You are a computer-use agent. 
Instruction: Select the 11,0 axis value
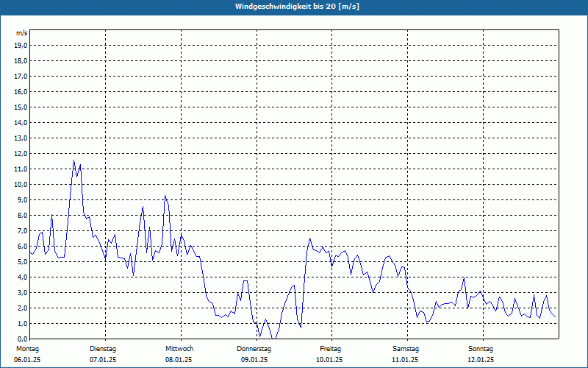click(x=21, y=169)
